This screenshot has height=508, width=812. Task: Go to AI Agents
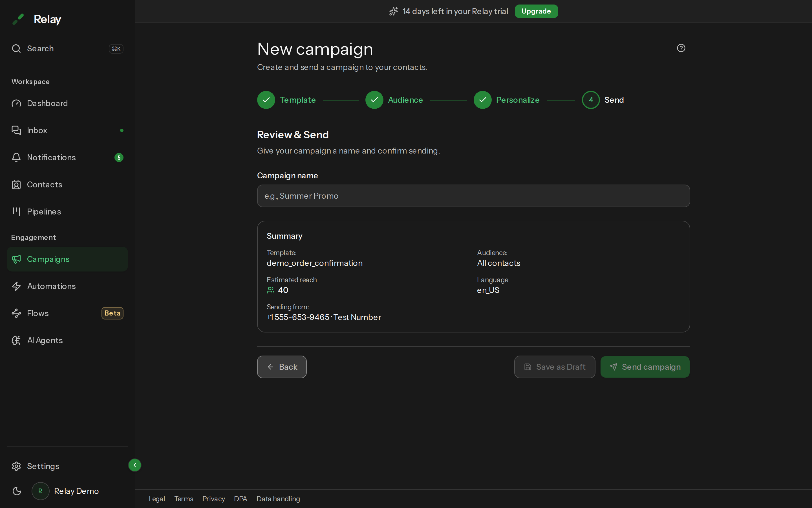(x=67, y=340)
